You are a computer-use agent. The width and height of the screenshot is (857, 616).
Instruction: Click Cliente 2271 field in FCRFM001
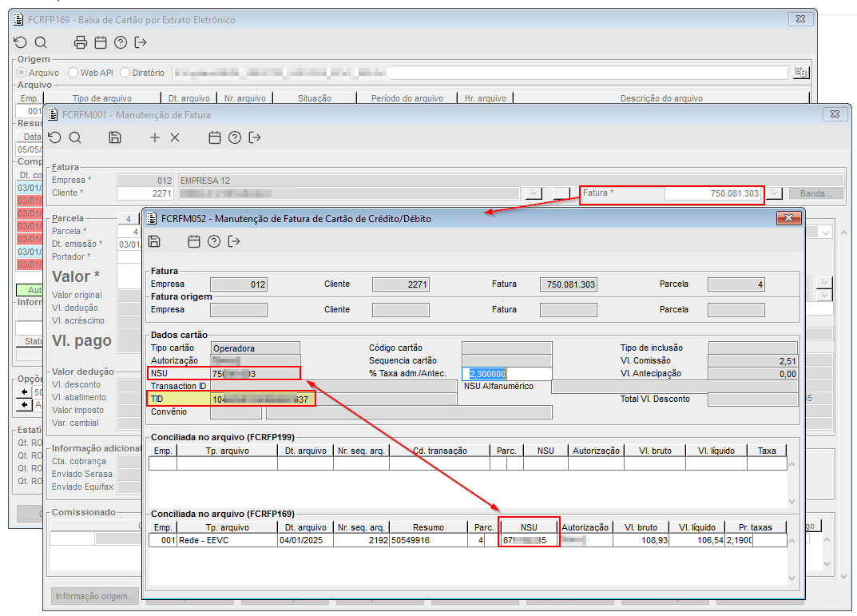click(x=145, y=193)
